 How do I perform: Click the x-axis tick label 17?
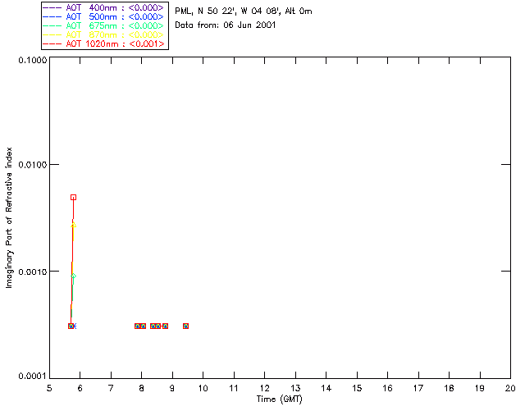pyautogui.click(x=418, y=388)
